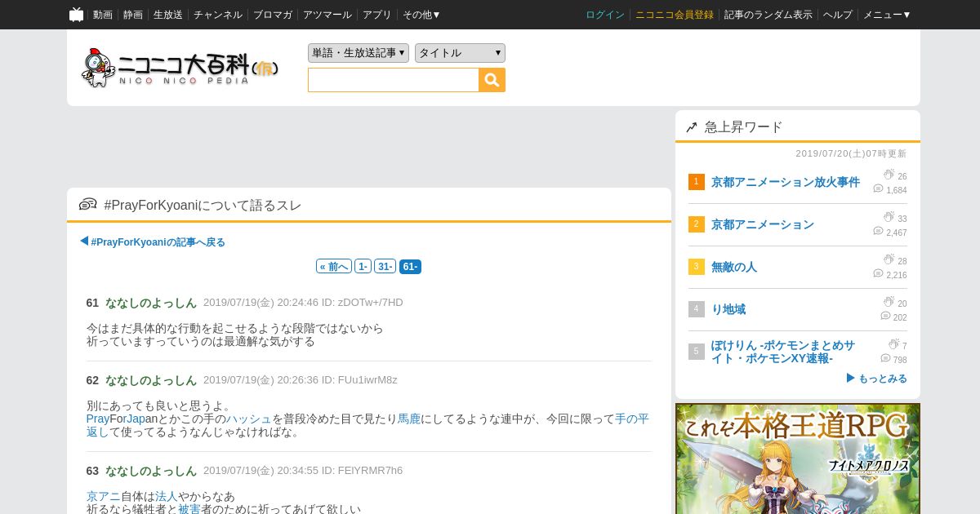The height and width of the screenshot is (514, 980).
Task: Open ブロマガ in top navigation
Action: pos(273,15)
